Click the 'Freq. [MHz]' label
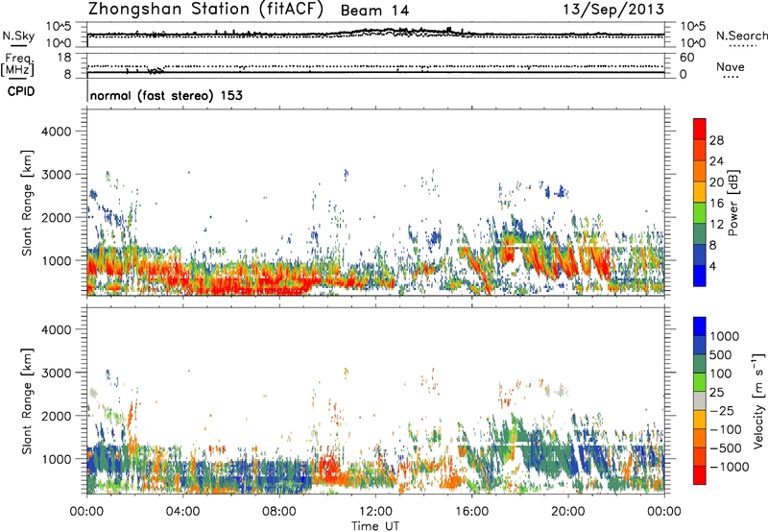This screenshot has width=768, height=532. coord(17,65)
